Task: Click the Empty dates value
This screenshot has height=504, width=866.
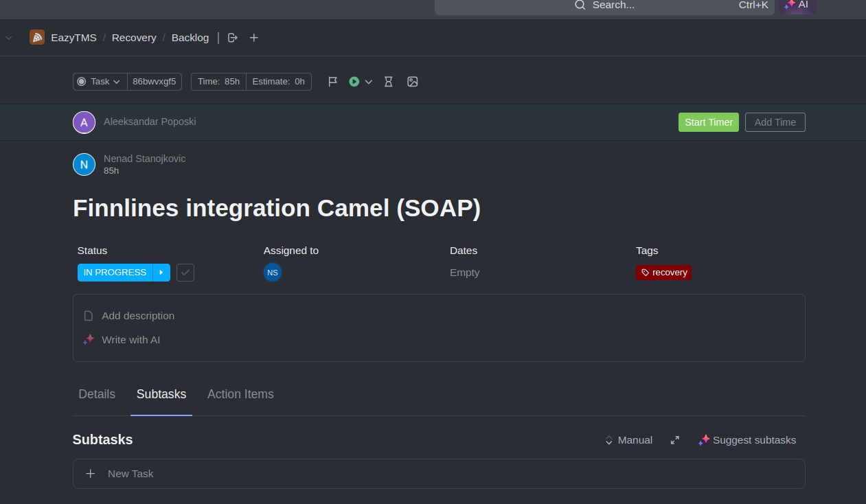Action: tap(464, 273)
